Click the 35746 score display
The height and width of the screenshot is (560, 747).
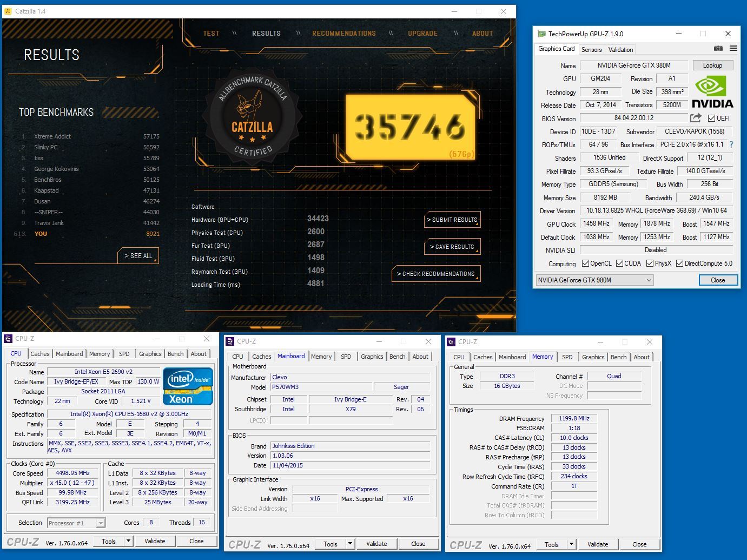click(x=411, y=128)
